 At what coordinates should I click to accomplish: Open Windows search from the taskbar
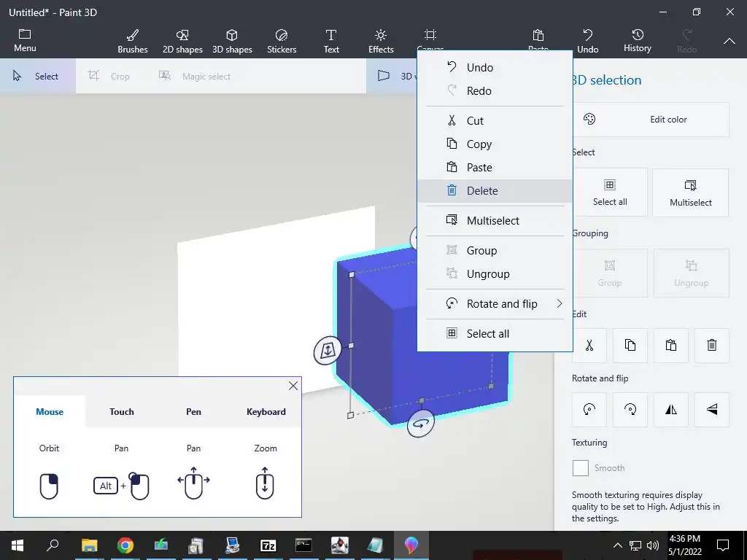coord(53,545)
